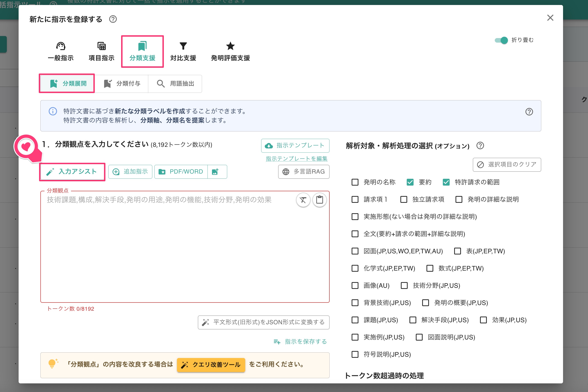Uncheck the 要約 checkbox

click(410, 182)
